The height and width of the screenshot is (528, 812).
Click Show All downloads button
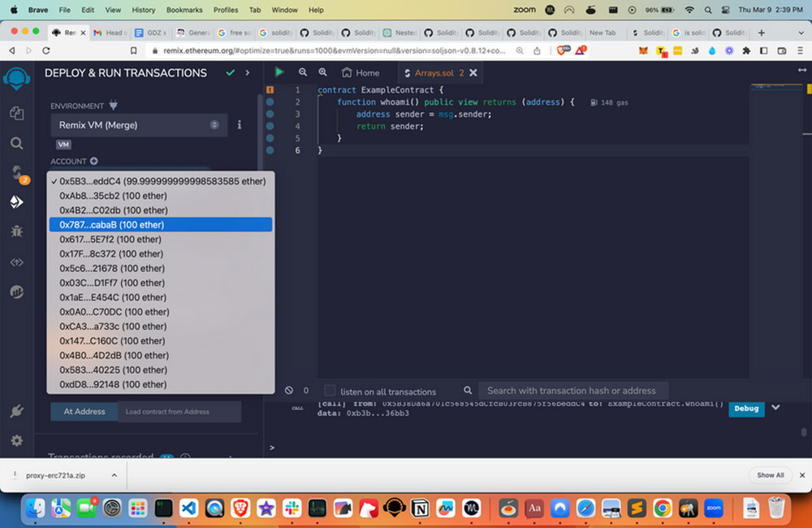click(x=770, y=475)
